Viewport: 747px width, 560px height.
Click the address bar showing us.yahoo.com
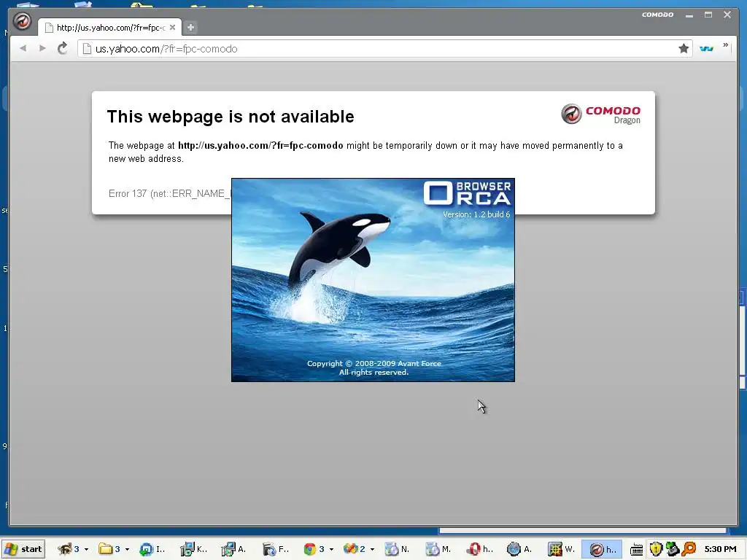point(385,49)
